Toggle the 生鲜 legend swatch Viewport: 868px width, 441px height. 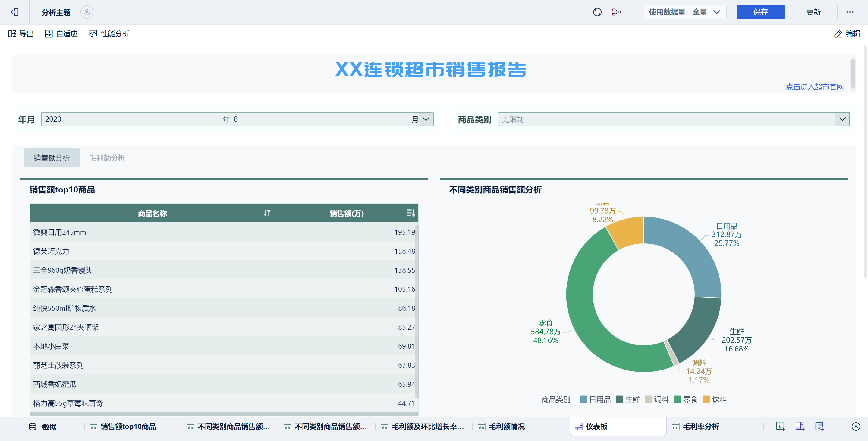[619, 399]
